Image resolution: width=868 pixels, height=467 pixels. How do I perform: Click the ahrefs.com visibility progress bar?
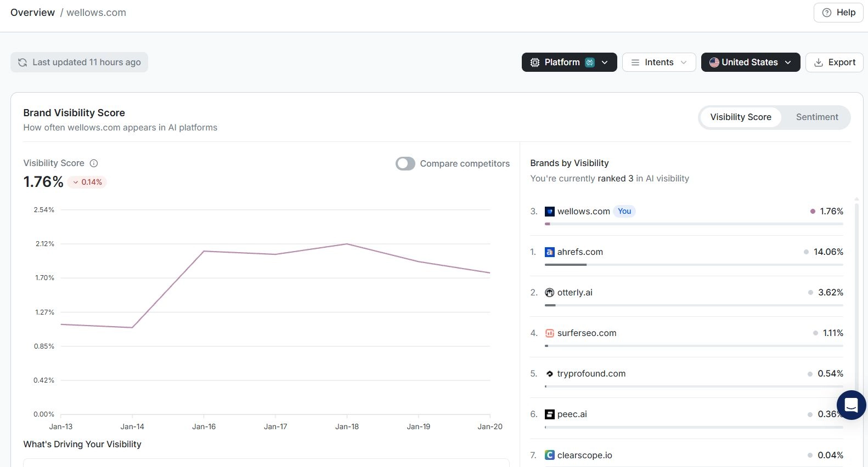click(694, 265)
